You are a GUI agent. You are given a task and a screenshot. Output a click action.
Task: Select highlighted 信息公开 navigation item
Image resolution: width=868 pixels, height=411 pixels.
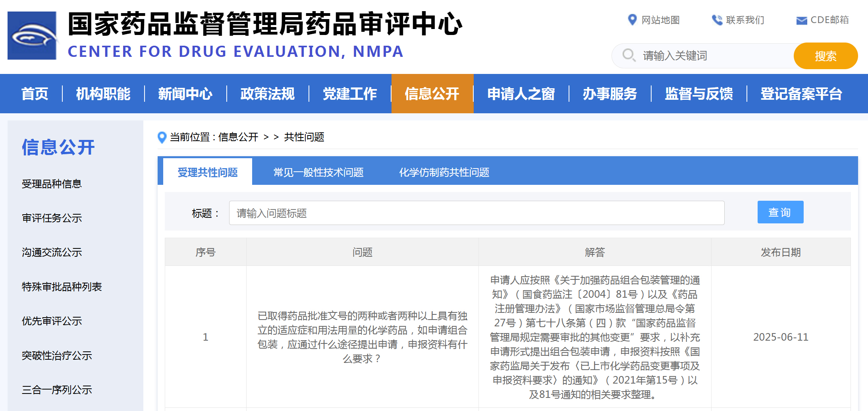[432, 94]
